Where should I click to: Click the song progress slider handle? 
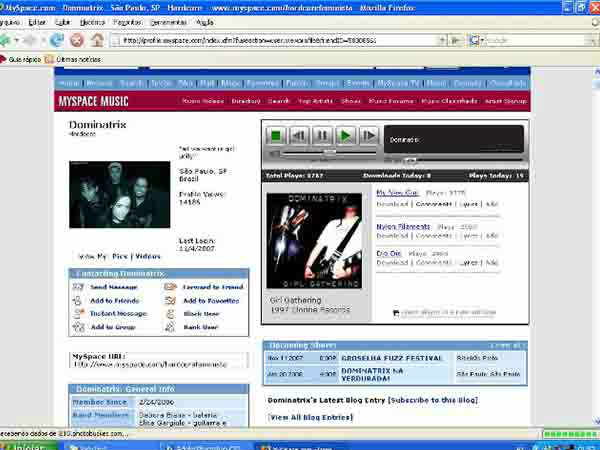411,161
